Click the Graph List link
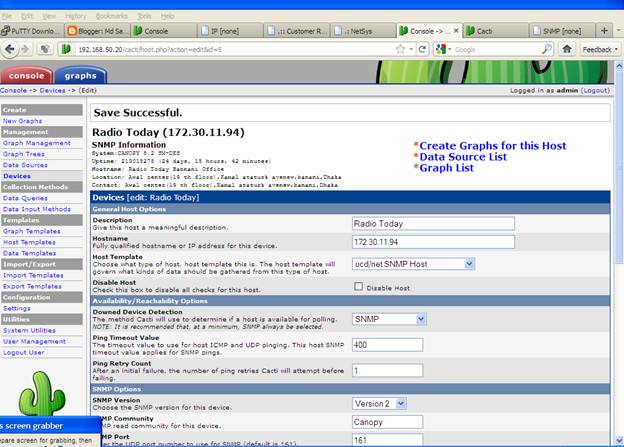 (447, 168)
